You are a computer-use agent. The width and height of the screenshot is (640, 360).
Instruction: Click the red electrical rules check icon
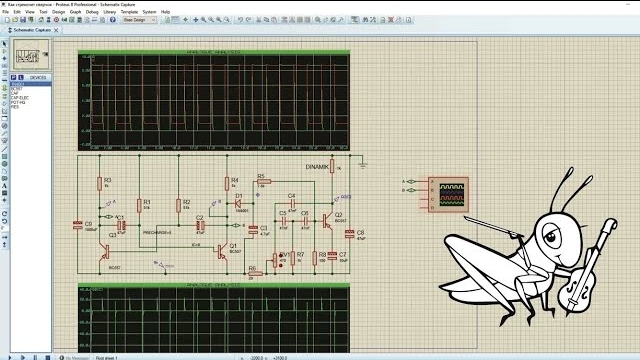tap(391, 20)
